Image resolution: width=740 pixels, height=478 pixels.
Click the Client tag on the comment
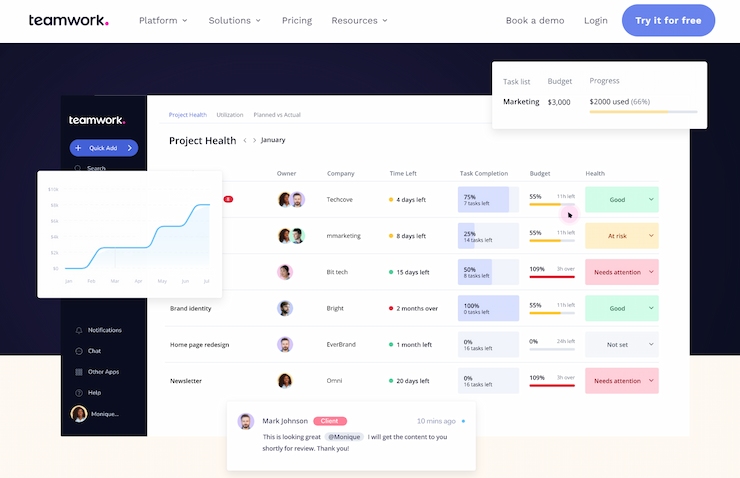[330, 421]
